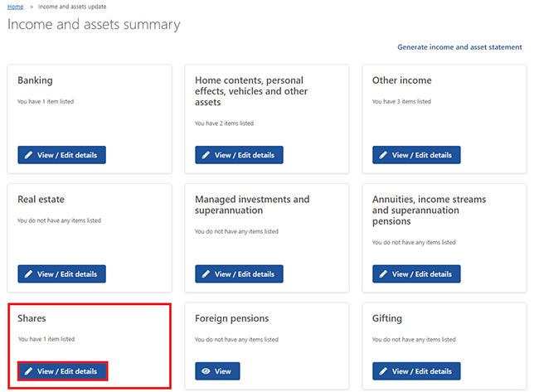Click the Income and assets summary heading

point(94,25)
